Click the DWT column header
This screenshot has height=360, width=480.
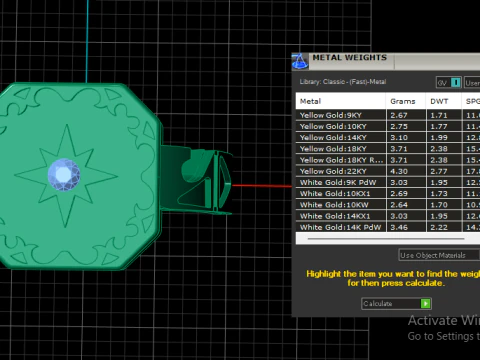click(x=443, y=101)
